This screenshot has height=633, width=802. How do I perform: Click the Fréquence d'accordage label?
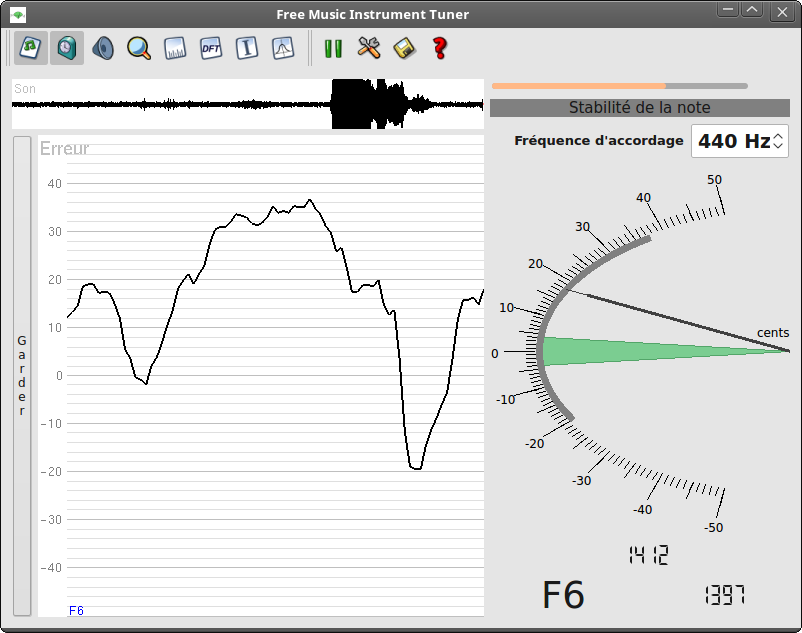[599, 141]
